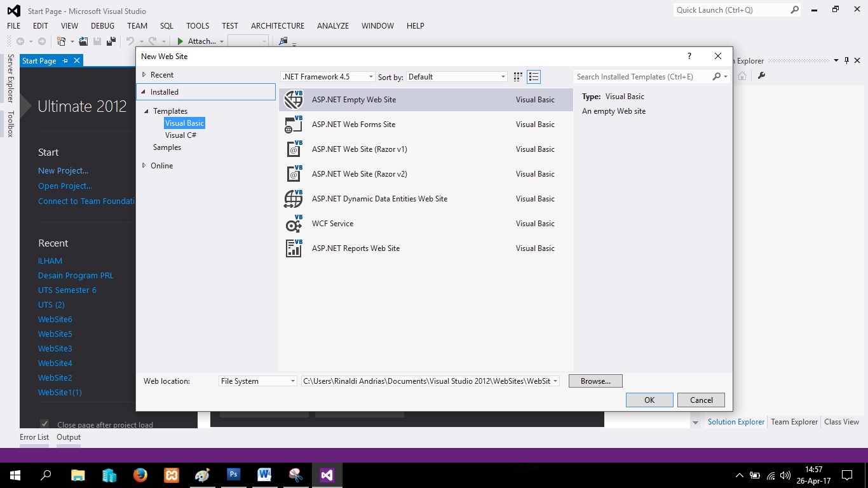Select the ASP.NET Empty Web Site template
The image size is (868, 488).
click(426, 100)
